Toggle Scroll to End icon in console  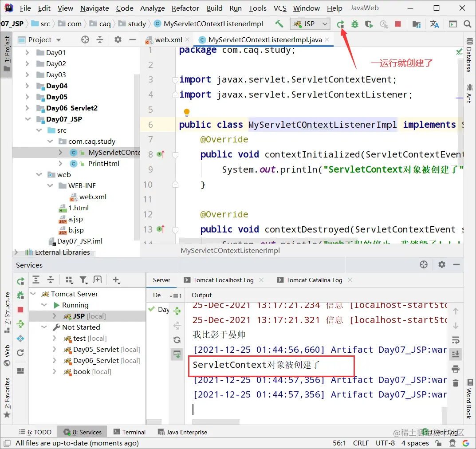(x=455, y=354)
